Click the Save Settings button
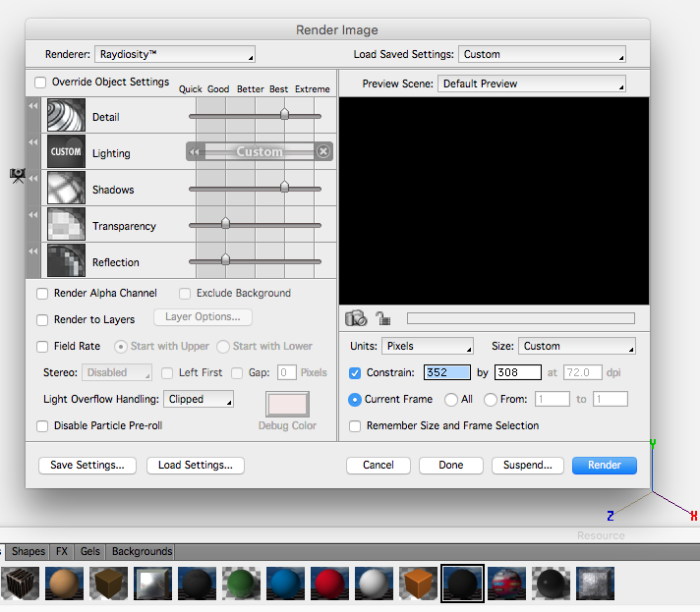The image size is (700, 612). pyautogui.click(x=87, y=466)
